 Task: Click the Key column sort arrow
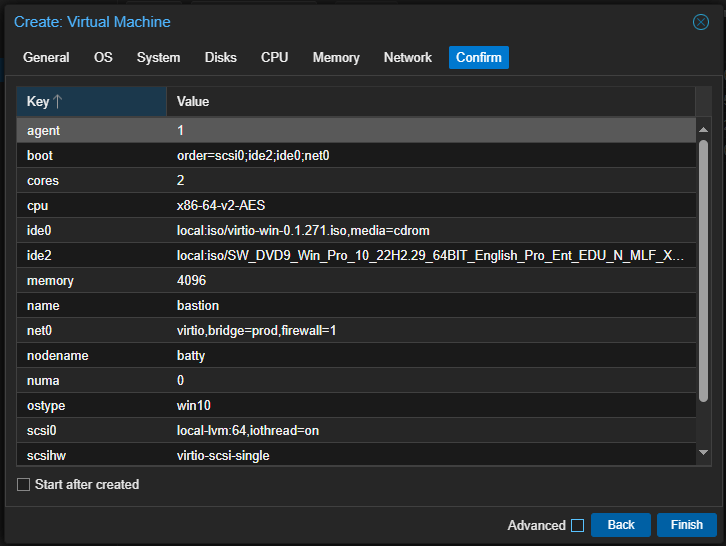tap(57, 102)
